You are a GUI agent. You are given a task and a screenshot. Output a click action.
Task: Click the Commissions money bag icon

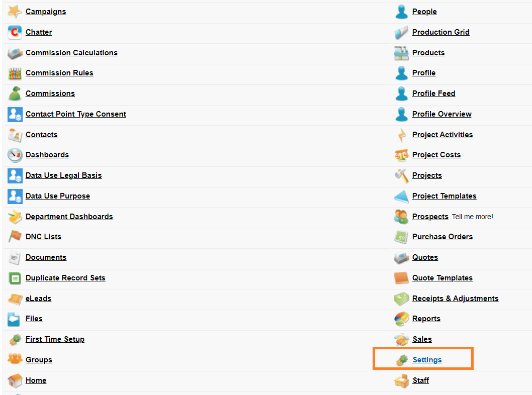pos(15,93)
